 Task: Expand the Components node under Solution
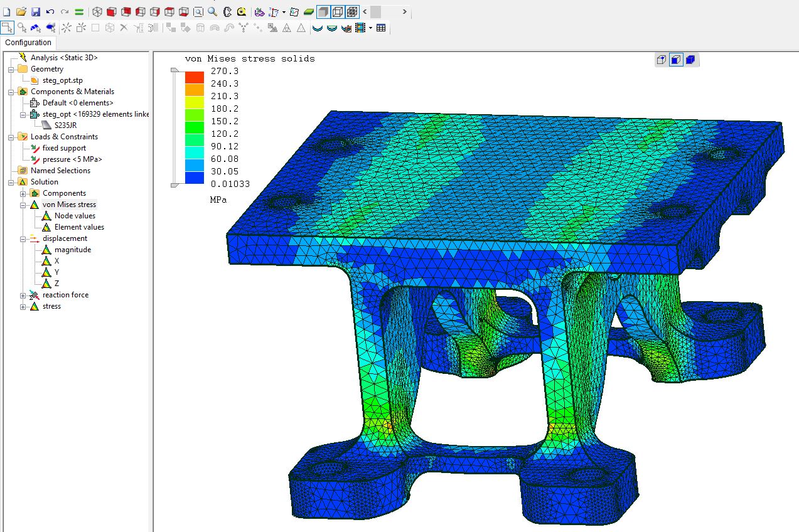[23, 193]
